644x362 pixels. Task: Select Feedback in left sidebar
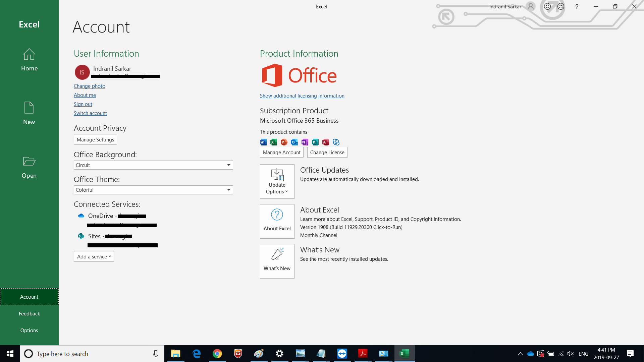pyautogui.click(x=29, y=313)
